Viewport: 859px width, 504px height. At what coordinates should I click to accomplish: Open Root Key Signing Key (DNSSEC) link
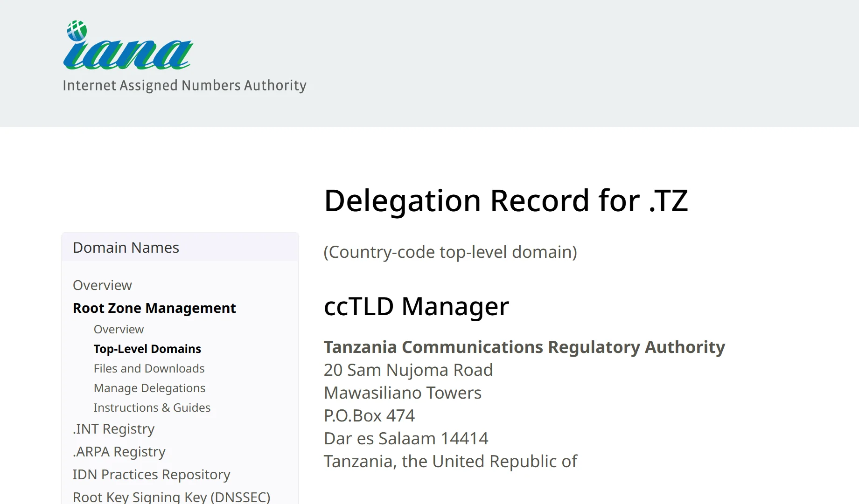[x=172, y=497]
